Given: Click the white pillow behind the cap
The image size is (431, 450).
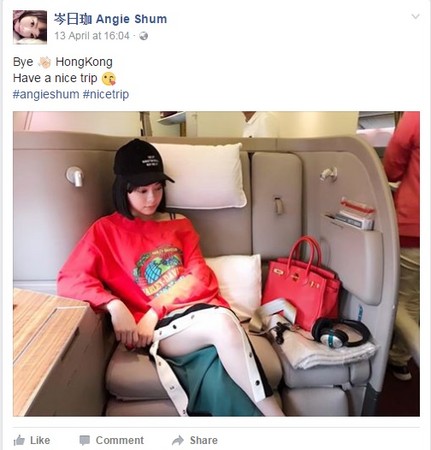Looking at the screenshot, I should tap(204, 176).
